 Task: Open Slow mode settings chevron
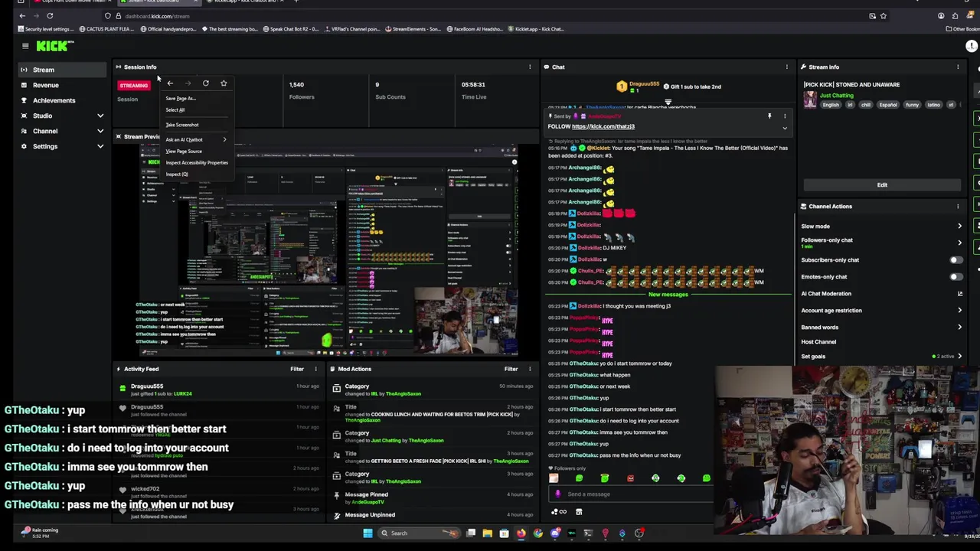(x=959, y=226)
